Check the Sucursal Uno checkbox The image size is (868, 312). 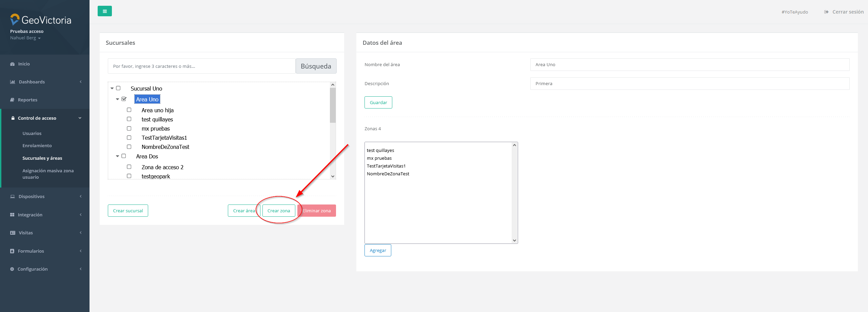tap(118, 88)
